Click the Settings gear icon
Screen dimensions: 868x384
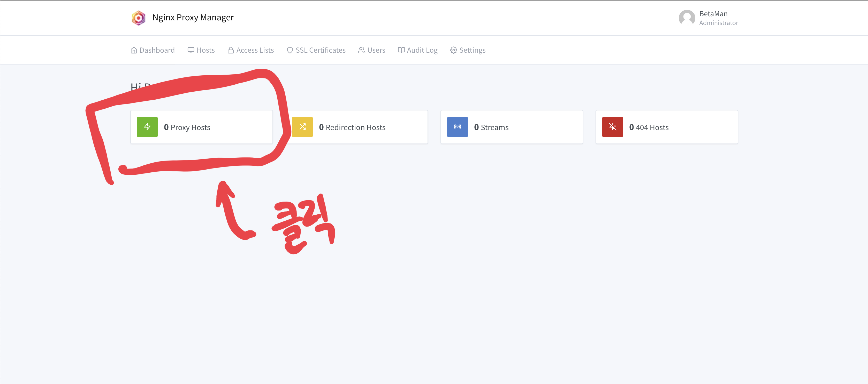coord(454,50)
